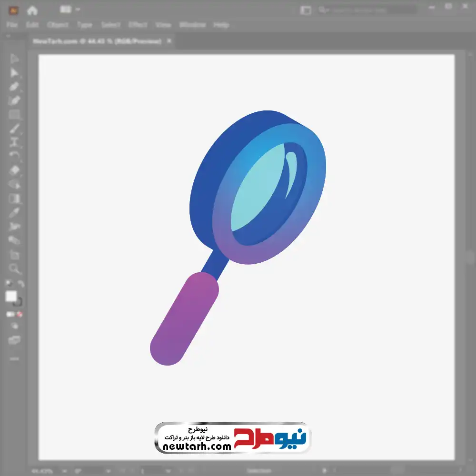Open the zoom level dropdown in status bar
This screenshot has width=476, height=476.
pyautogui.click(x=64, y=471)
